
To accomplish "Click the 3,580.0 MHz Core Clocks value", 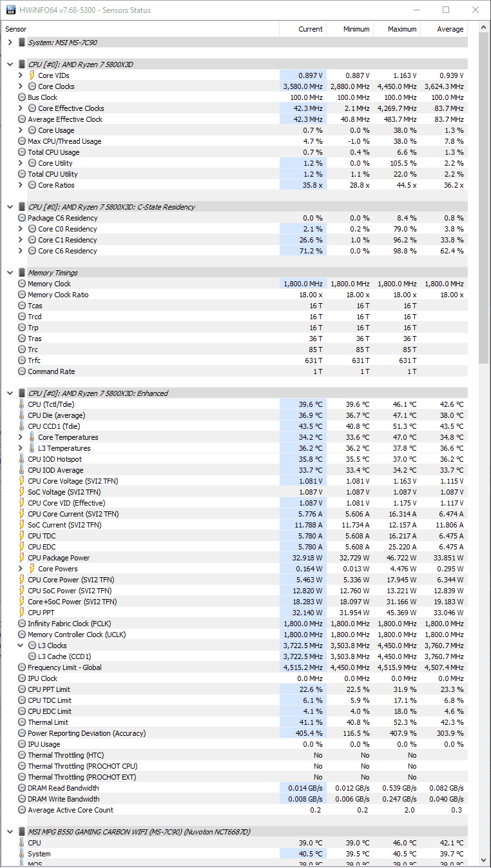I will (303, 86).
